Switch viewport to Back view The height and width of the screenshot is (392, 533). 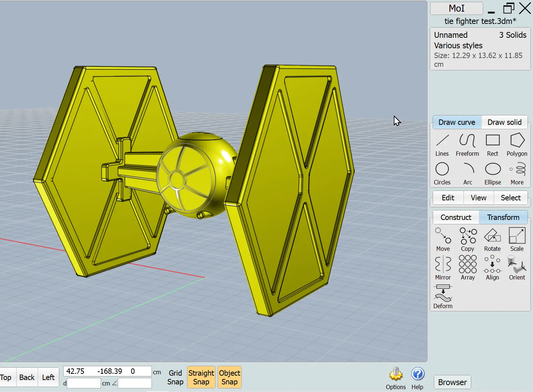pyautogui.click(x=27, y=377)
